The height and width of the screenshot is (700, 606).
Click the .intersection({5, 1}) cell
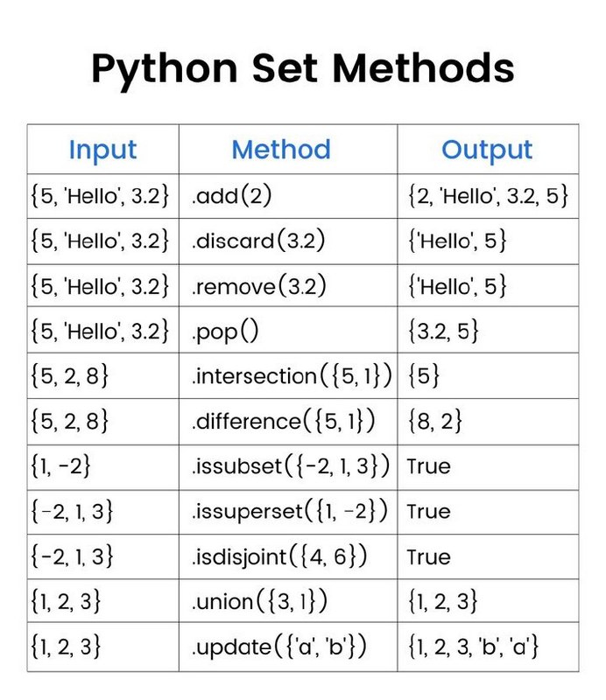click(288, 375)
